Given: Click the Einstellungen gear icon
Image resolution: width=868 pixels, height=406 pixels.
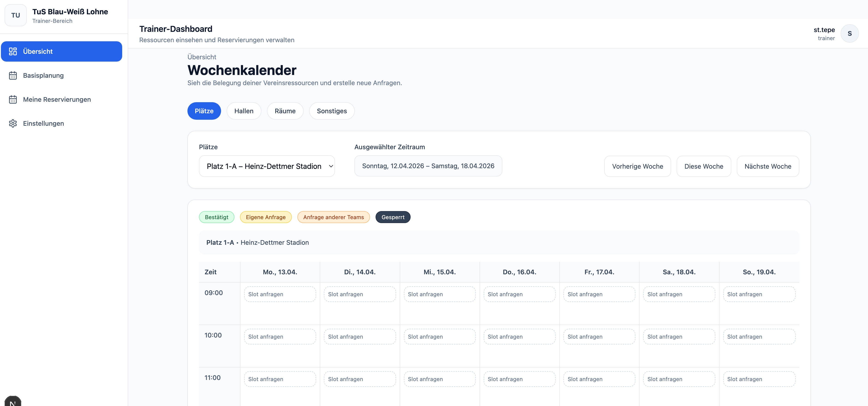Looking at the screenshot, I should 13,123.
